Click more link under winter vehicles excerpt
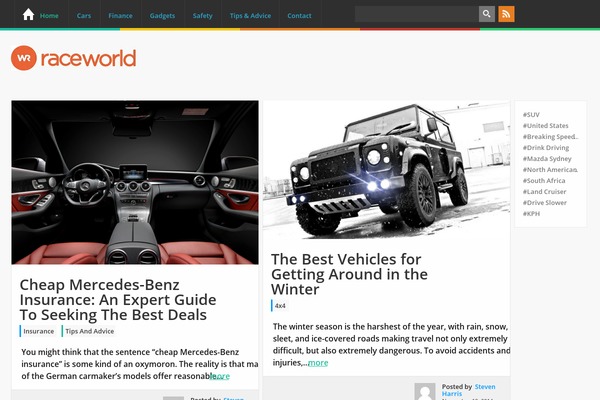The image size is (600, 400). tap(318, 362)
